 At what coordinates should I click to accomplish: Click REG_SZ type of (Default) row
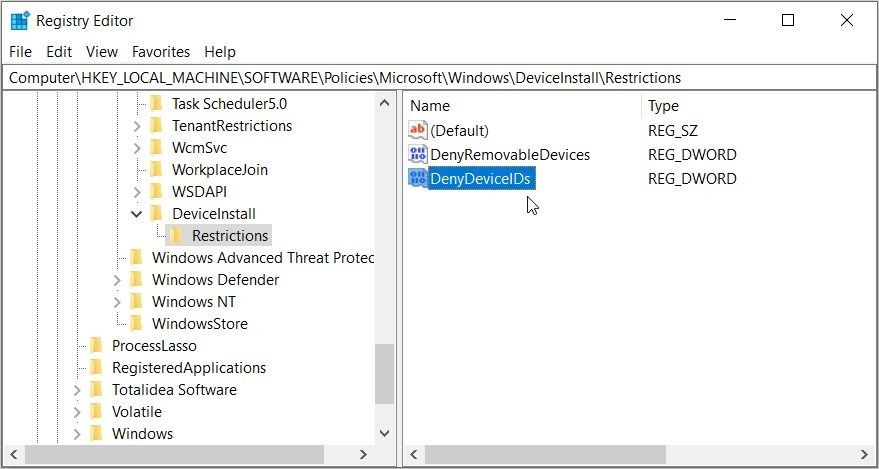(673, 131)
